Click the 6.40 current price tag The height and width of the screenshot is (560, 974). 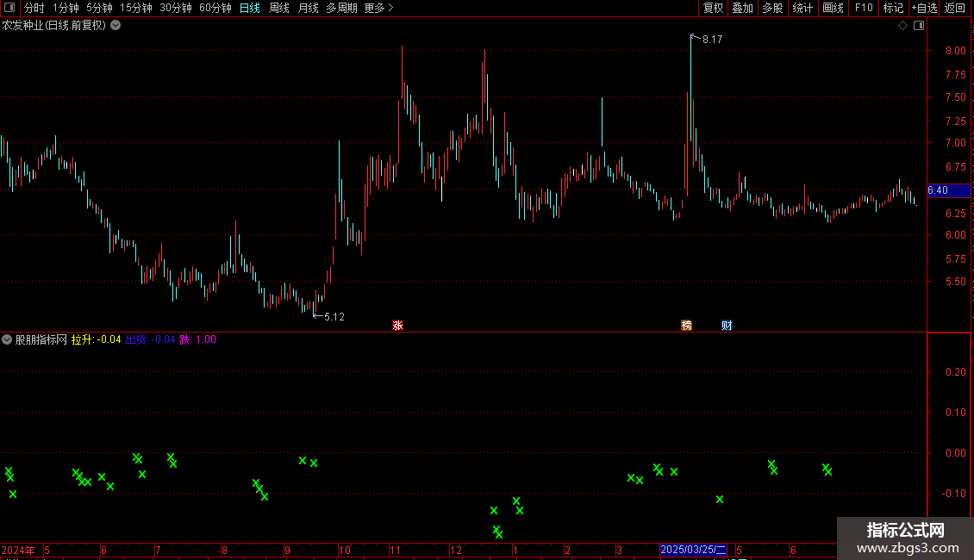pos(948,190)
